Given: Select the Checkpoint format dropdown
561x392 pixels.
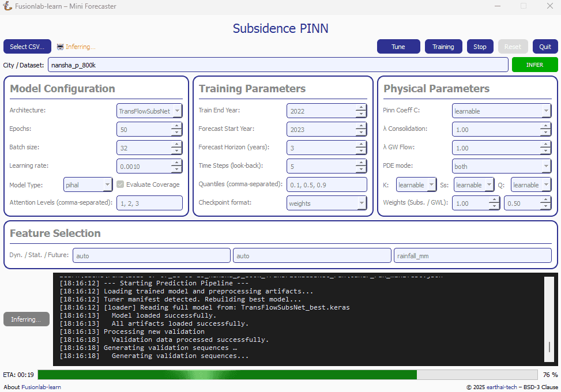Looking at the screenshot, I should click(326, 203).
